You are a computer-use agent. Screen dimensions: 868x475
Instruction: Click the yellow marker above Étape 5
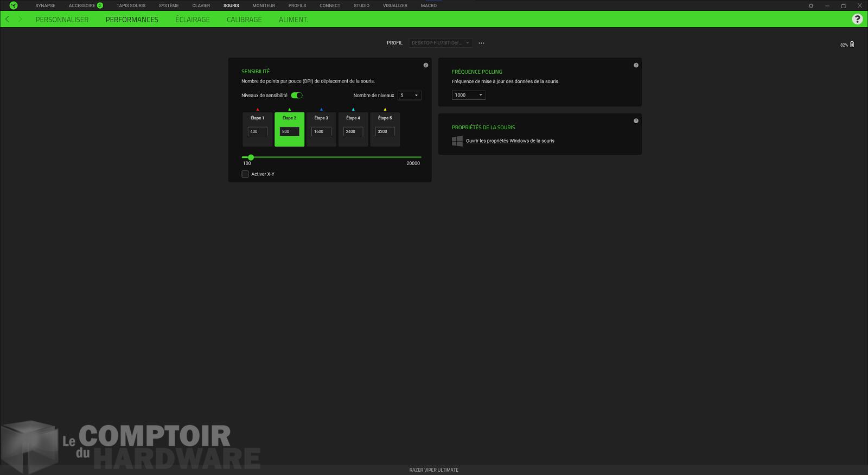tap(385, 110)
